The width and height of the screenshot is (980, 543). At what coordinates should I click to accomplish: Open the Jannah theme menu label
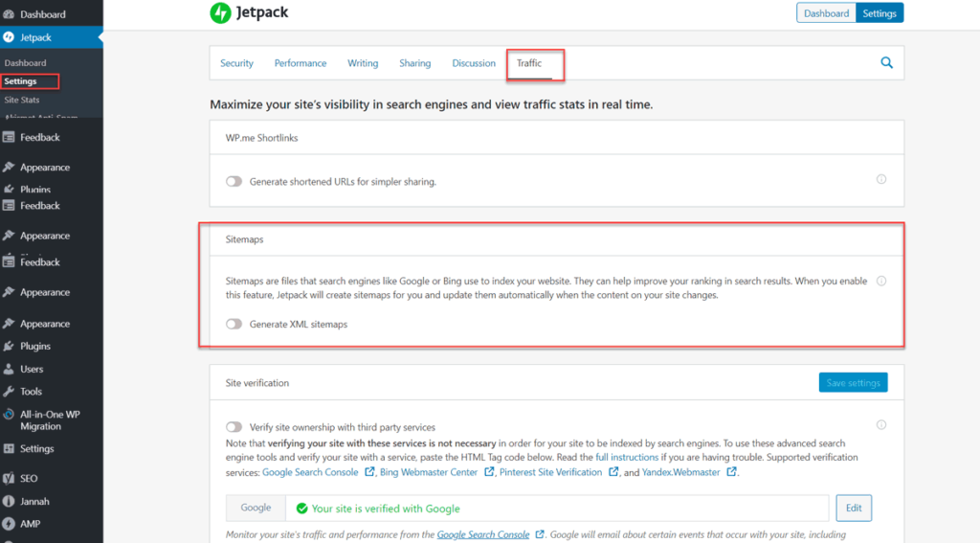point(34,501)
